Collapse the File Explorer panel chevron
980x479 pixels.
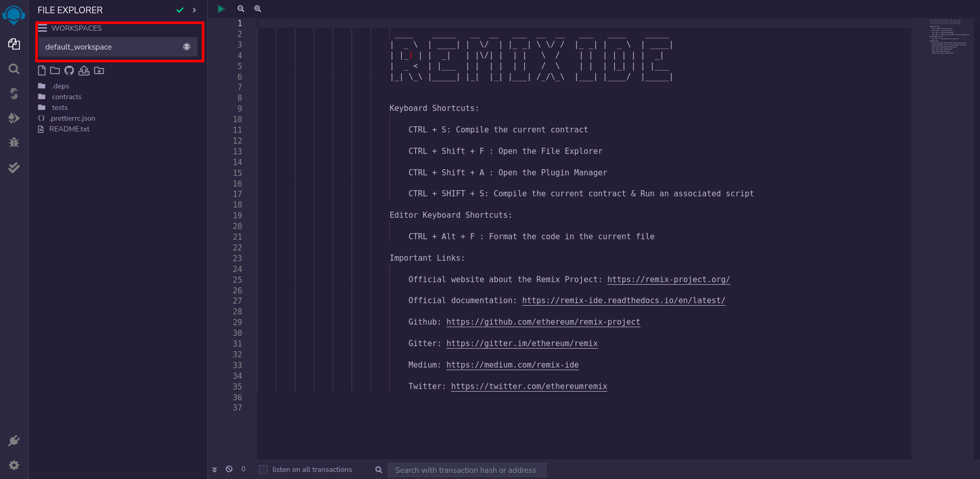pyautogui.click(x=195, y=10)
